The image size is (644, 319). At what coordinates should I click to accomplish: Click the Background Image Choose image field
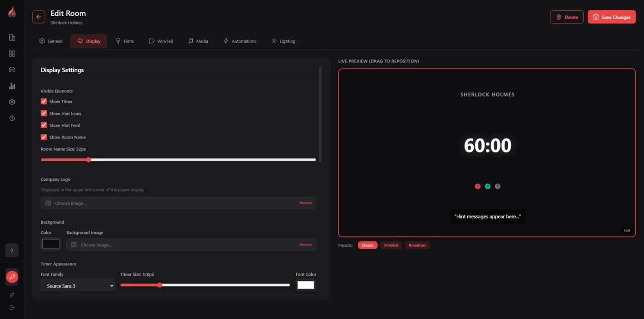point(191,245)
